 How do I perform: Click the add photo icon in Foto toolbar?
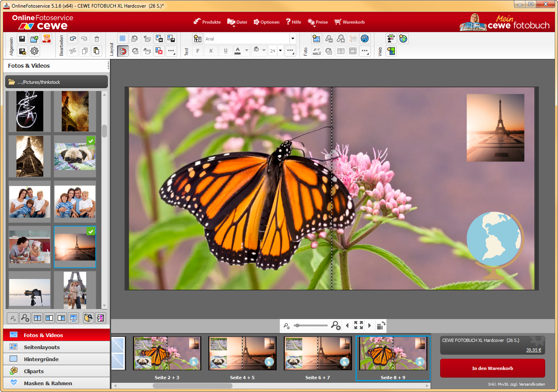(x=317, y=39)
